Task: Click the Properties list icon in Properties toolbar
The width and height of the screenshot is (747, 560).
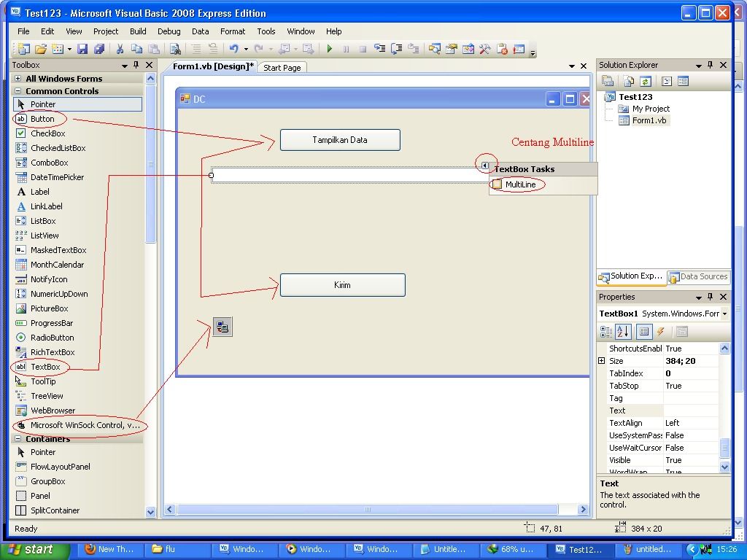Action: [x=643, y=332]
